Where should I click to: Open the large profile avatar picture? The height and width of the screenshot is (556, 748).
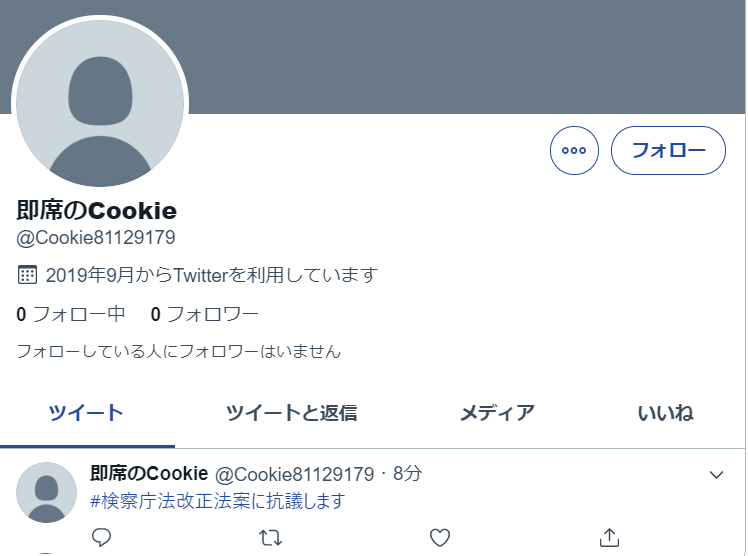(100, 103)
